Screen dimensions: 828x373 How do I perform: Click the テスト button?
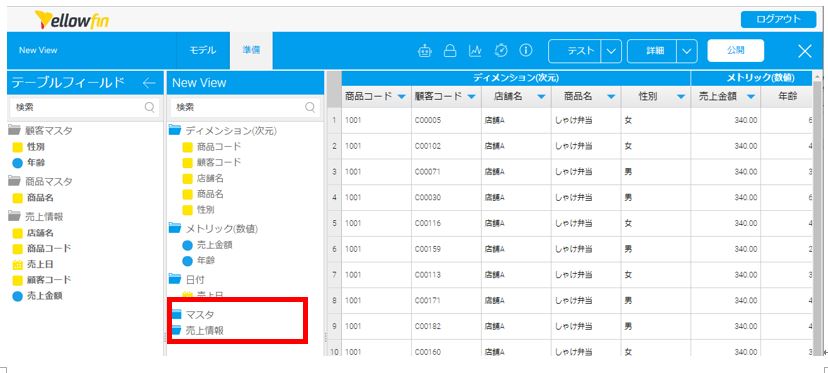click(575, 51)
